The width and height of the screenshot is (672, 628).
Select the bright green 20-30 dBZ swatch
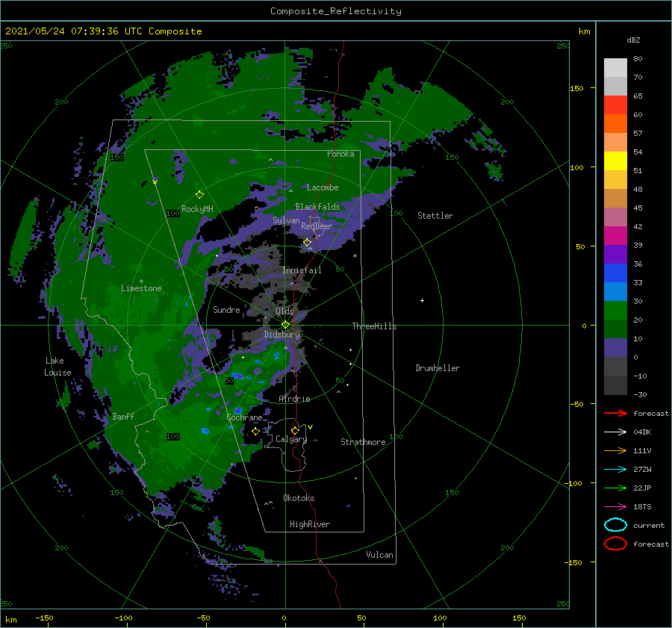[615, 311]
